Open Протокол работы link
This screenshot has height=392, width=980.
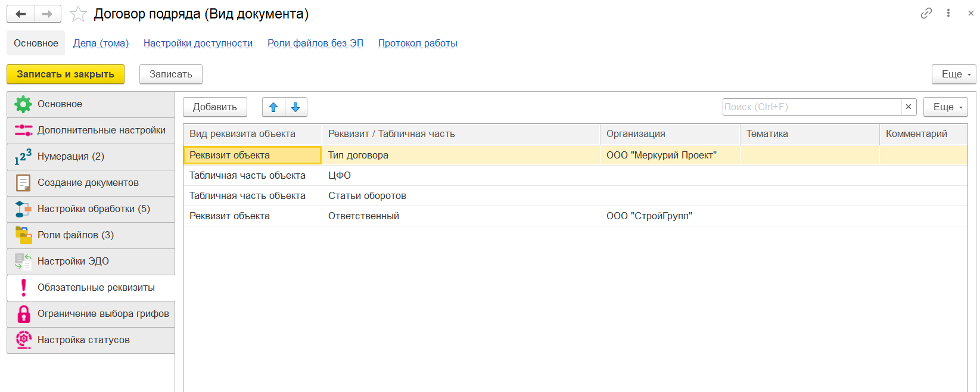point(418,43)
